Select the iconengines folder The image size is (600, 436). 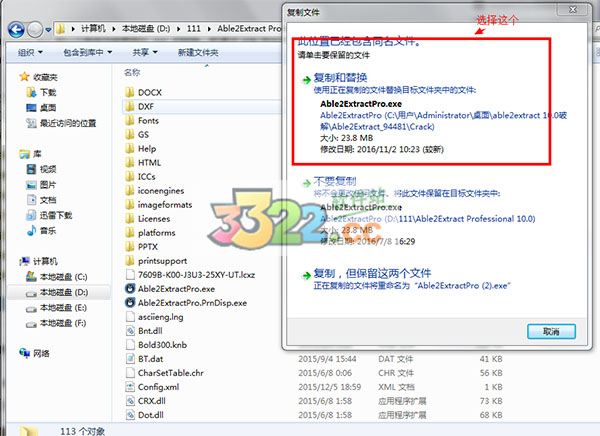[x=161, y=191]
